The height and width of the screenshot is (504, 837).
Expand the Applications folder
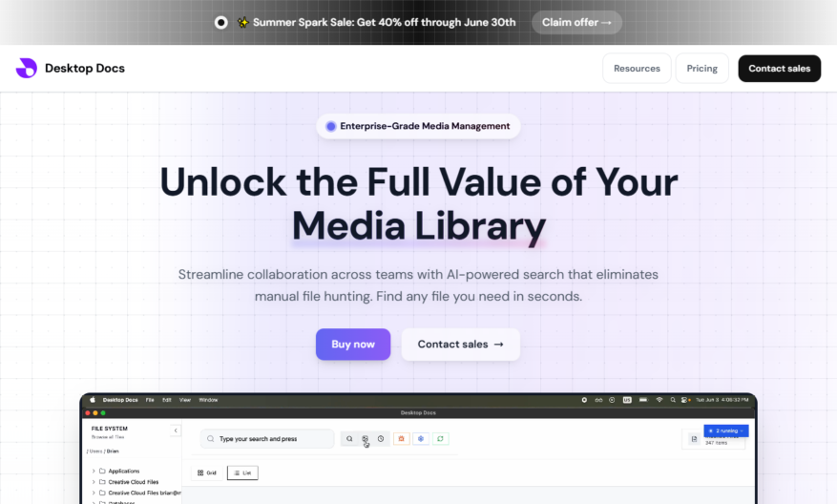tap(94, 471)
